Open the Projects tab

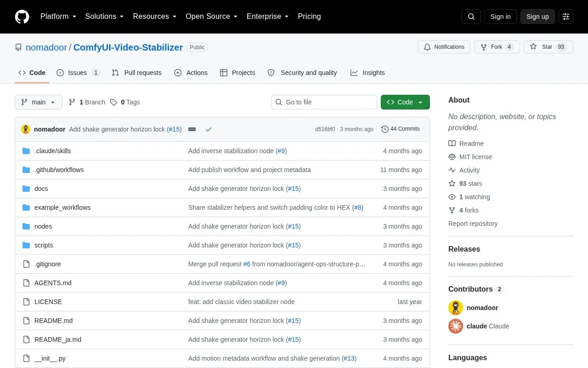237,73
